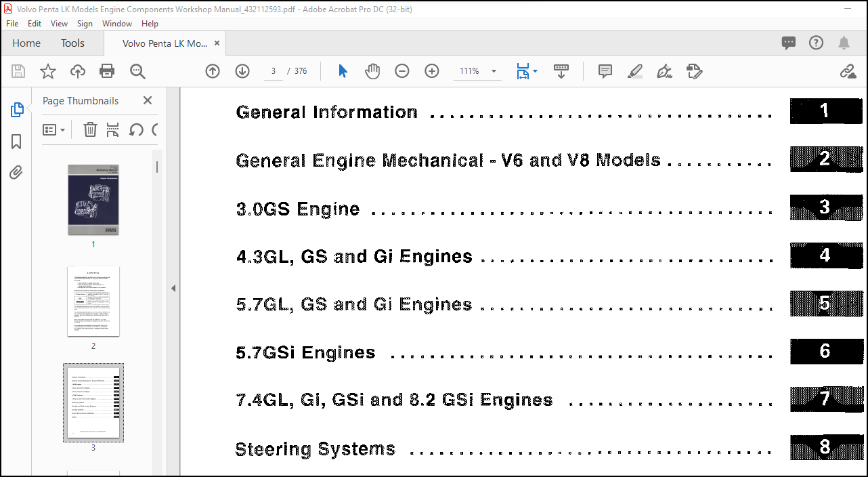Open the Sign document pen tool
The image size is (868, 477).
coord(664,71)
